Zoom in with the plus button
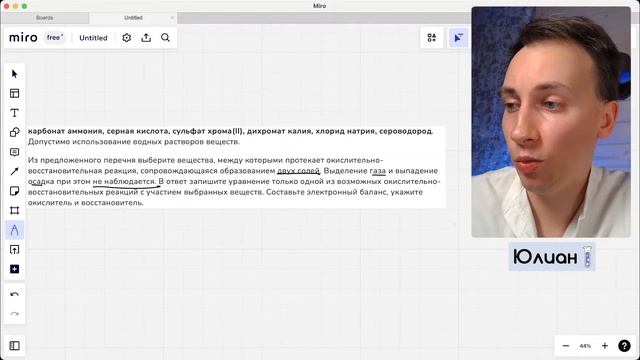This screenshot has height=360, width=640. pos(605,346)
